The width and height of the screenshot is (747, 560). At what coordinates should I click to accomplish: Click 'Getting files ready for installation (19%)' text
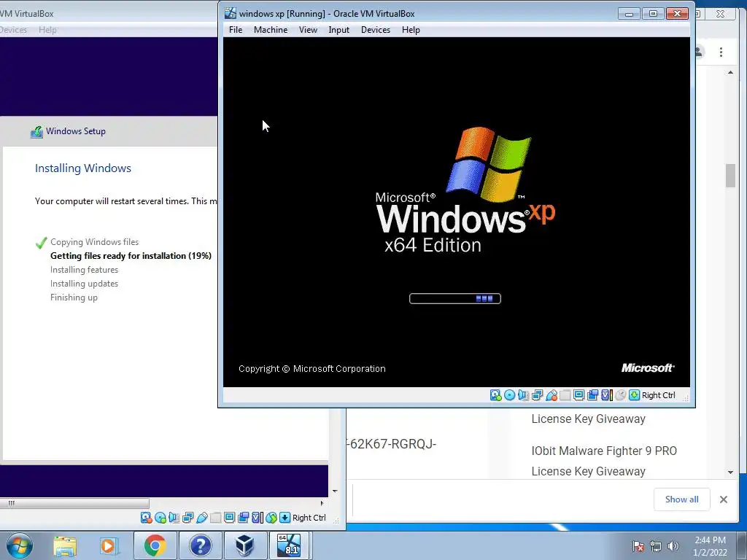(x=131, y=256)
